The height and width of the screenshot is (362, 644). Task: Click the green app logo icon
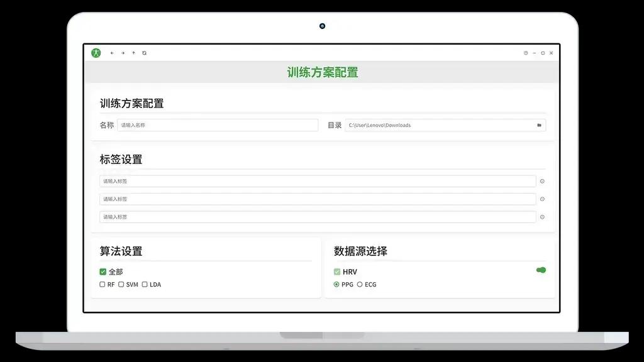click(x=96, y=53)
